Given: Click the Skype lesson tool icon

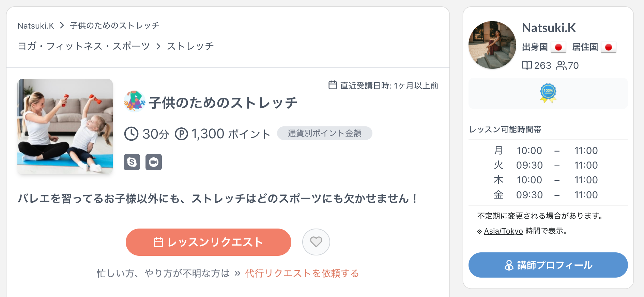Looking at the screenshot, I should click(x=132, y=162).
